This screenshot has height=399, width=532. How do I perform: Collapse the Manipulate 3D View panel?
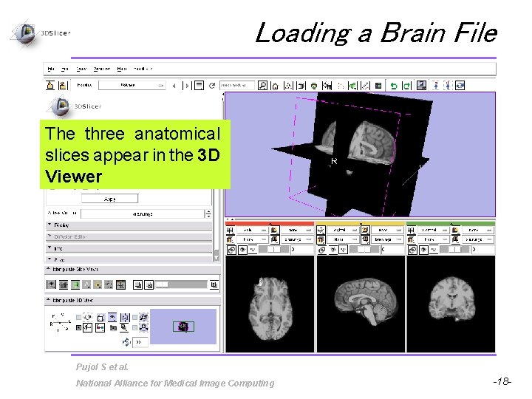coord(132,300)
